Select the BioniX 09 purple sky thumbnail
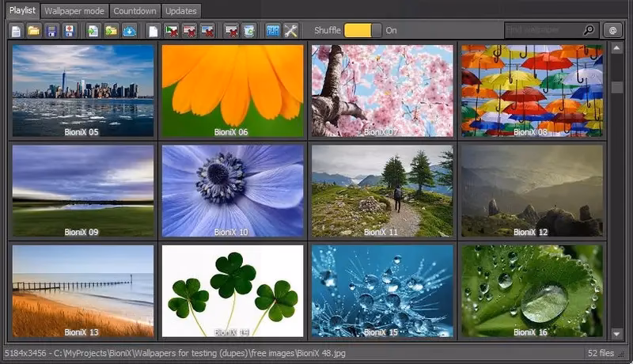 83,191
